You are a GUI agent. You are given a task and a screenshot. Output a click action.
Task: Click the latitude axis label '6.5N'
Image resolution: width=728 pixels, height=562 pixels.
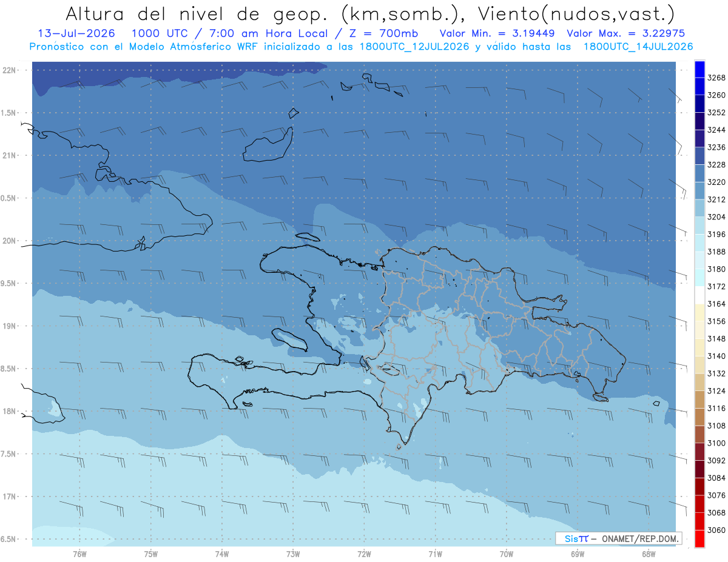tap(9, 539)
